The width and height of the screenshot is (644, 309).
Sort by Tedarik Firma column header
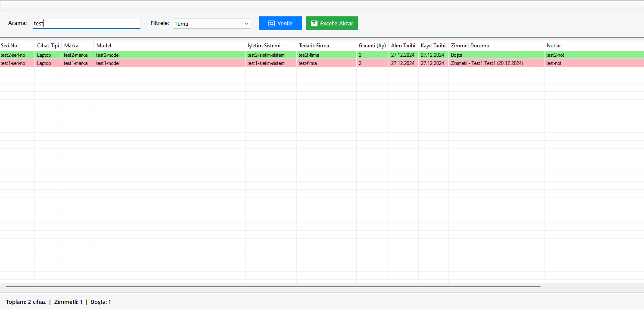click(x=327, y=46)
